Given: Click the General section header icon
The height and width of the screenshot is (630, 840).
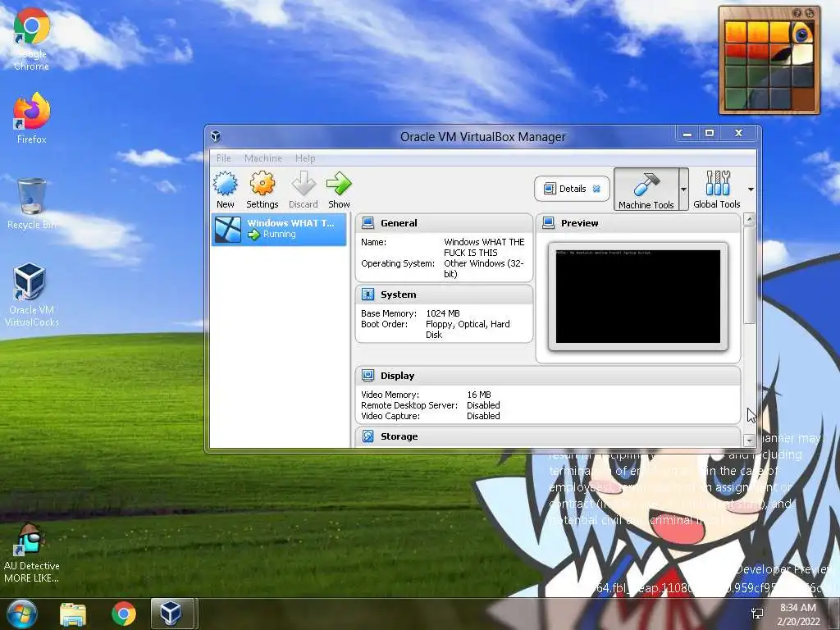Looking at the screenshot, I should click(x=367, y=223).
